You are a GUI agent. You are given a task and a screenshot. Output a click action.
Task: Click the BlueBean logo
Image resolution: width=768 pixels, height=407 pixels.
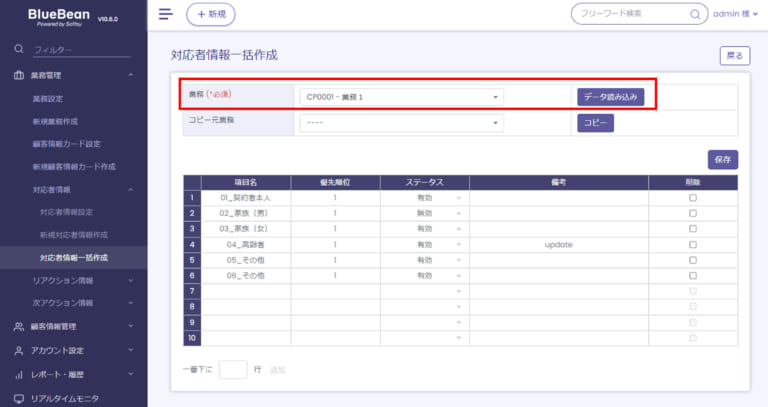point(62,17)
